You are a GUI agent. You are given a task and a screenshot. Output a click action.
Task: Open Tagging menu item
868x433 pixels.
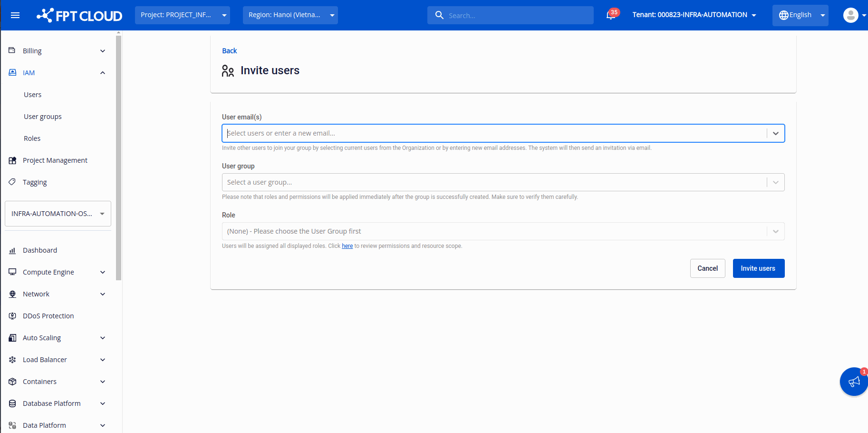tap(35, 182)
